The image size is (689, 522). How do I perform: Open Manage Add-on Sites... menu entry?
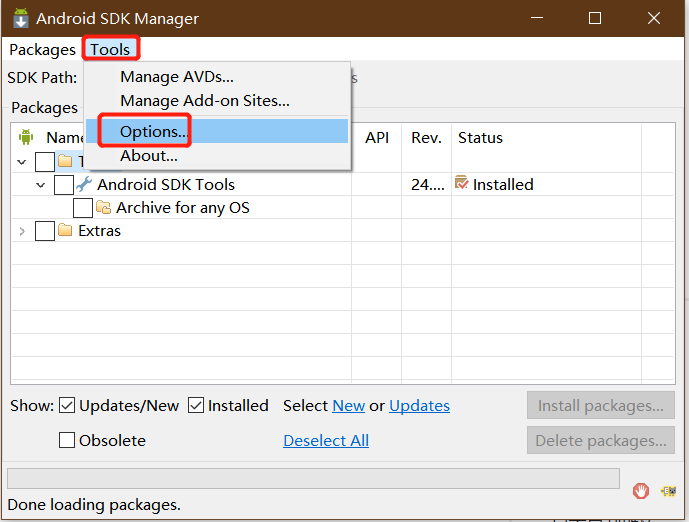coord(204,101)
